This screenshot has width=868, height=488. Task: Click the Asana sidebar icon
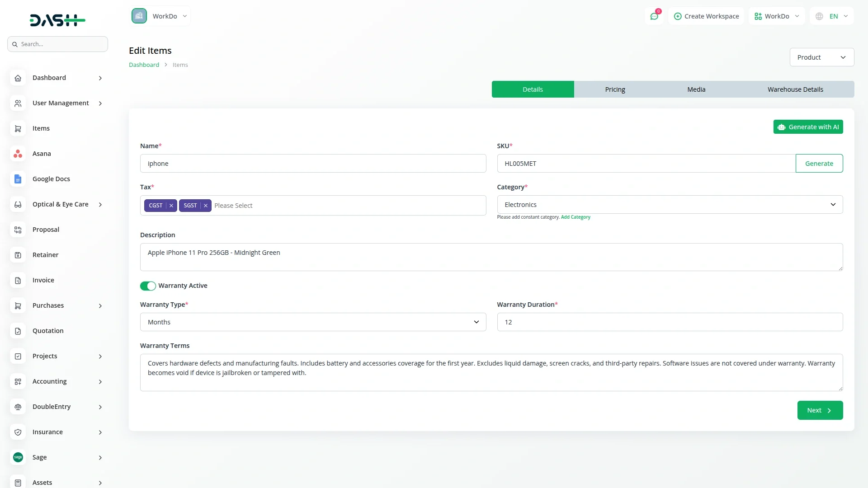[18, 154]
